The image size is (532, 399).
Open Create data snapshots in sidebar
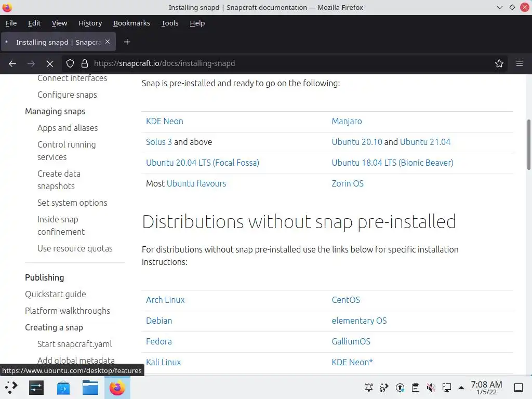59,180
